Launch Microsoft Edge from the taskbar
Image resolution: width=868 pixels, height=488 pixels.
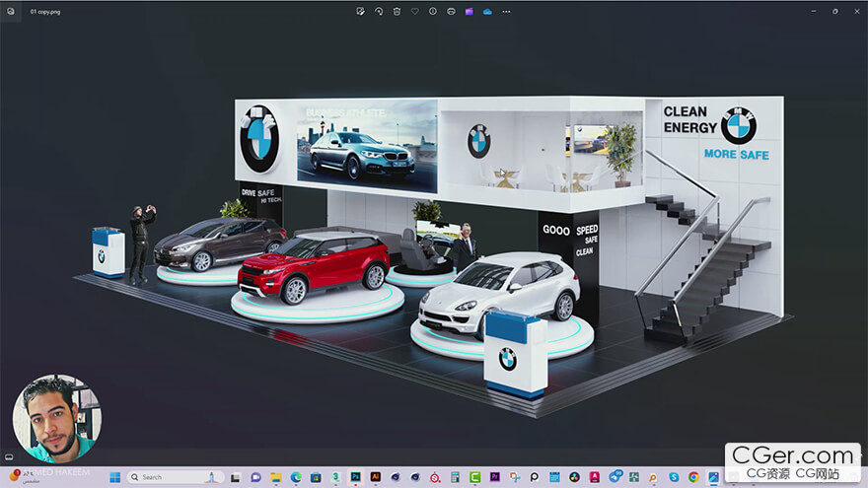click(x=296, y=477)
